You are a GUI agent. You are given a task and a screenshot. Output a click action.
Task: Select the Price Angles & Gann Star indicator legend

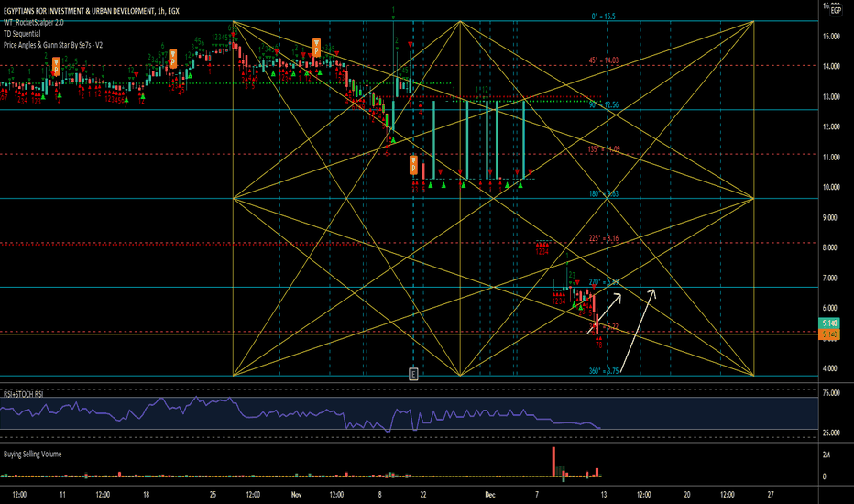pos(53,45)
